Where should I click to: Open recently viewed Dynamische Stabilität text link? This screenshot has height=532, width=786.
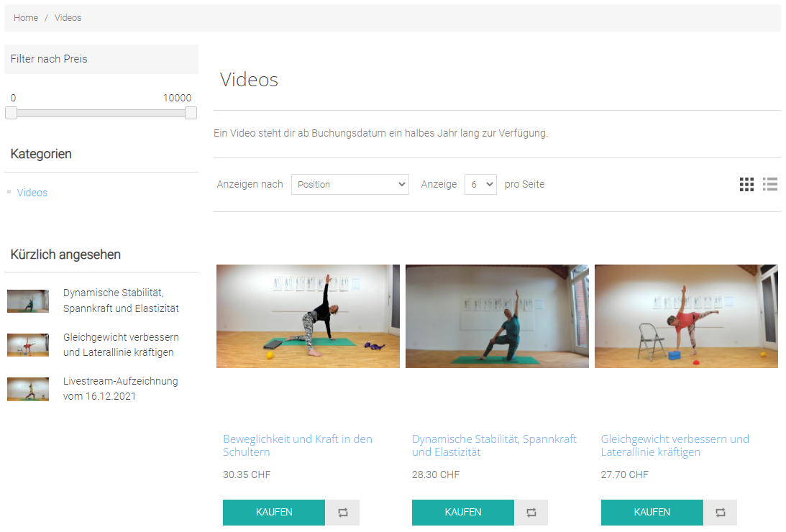(121, 301)
